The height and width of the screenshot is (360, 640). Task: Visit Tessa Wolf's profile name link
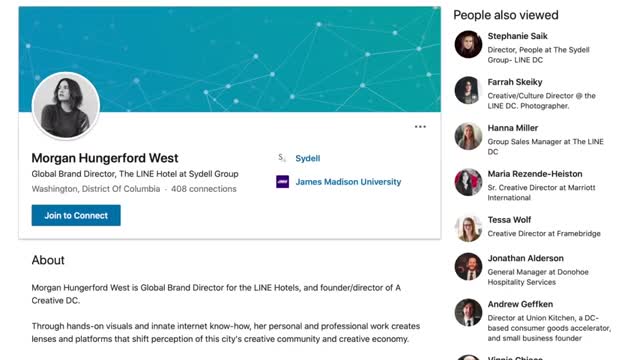tap(509, 220)
